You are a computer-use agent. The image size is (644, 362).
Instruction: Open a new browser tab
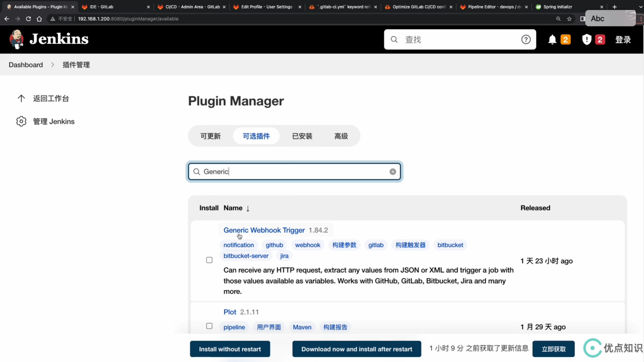(614, 7)
